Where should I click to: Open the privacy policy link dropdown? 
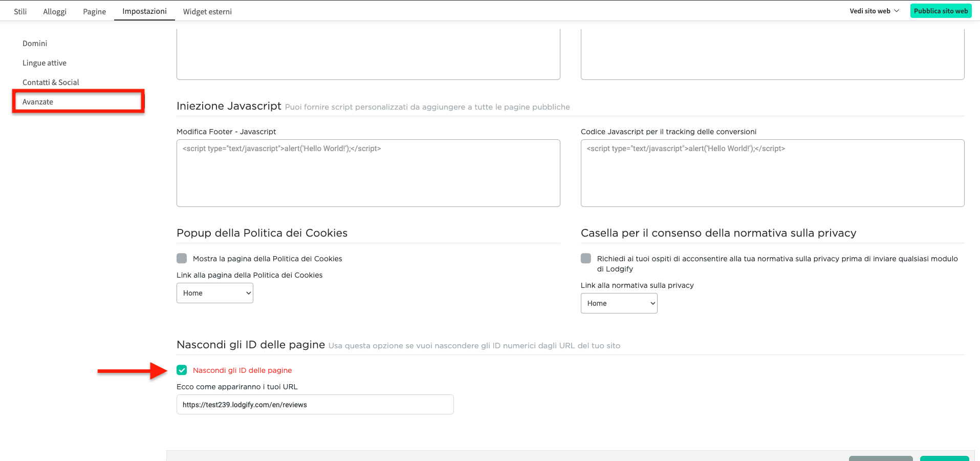[619, 303]
